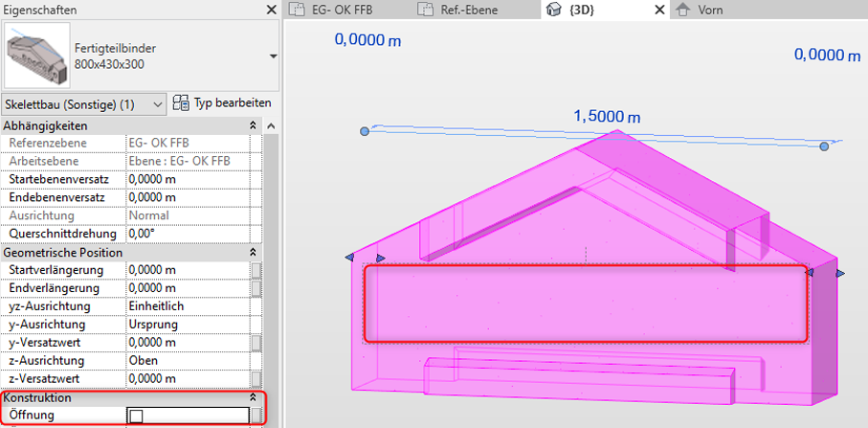Open the Fertigteilbinder type selector dropdown
This screenshot has height=428, width=868.
pos(272,56)
